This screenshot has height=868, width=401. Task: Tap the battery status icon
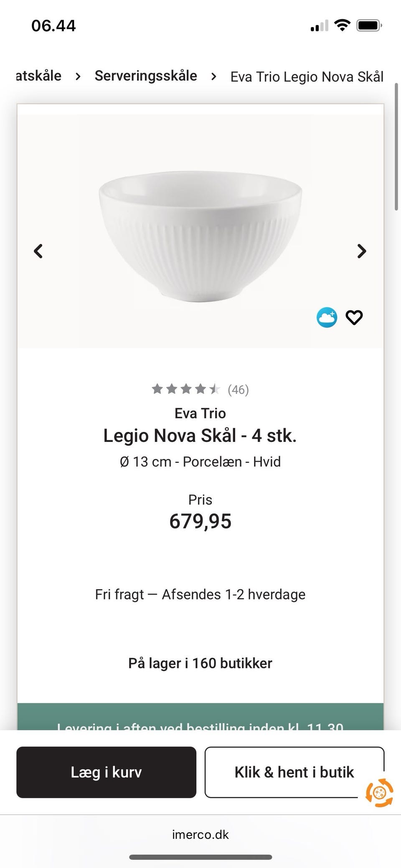[x=369, y=26]
